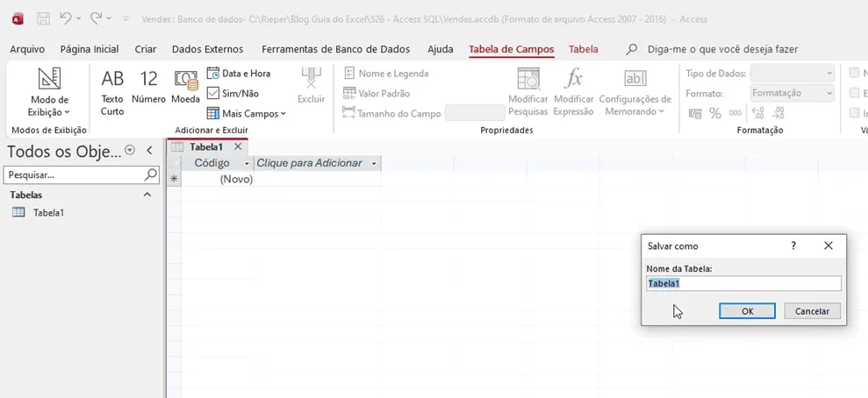This screenshot has width=868, height=398.
Task: Apply percent format icon
Action: click(715, 113)
